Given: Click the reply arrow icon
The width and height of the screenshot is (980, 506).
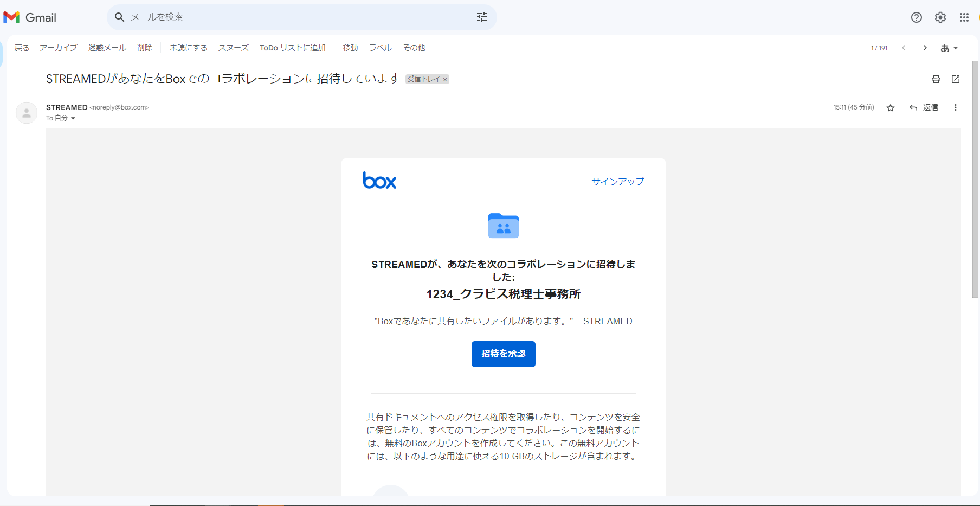Looking at the screenshot, I should click(913, 108).
